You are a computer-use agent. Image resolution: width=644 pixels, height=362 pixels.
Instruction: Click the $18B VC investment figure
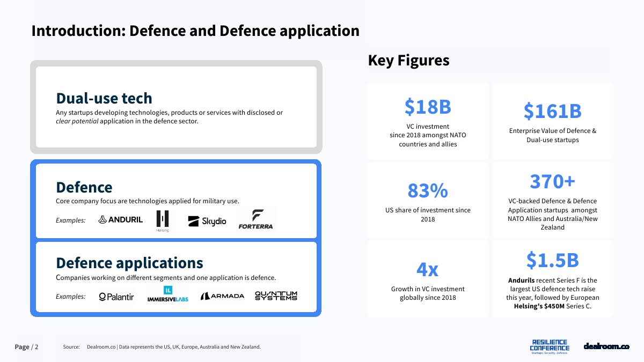tap(428, 107)
